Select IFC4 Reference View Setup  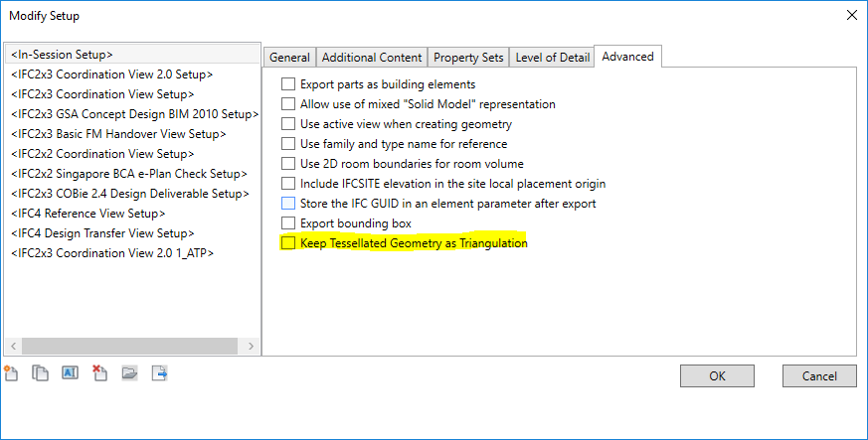click(88, 214)
